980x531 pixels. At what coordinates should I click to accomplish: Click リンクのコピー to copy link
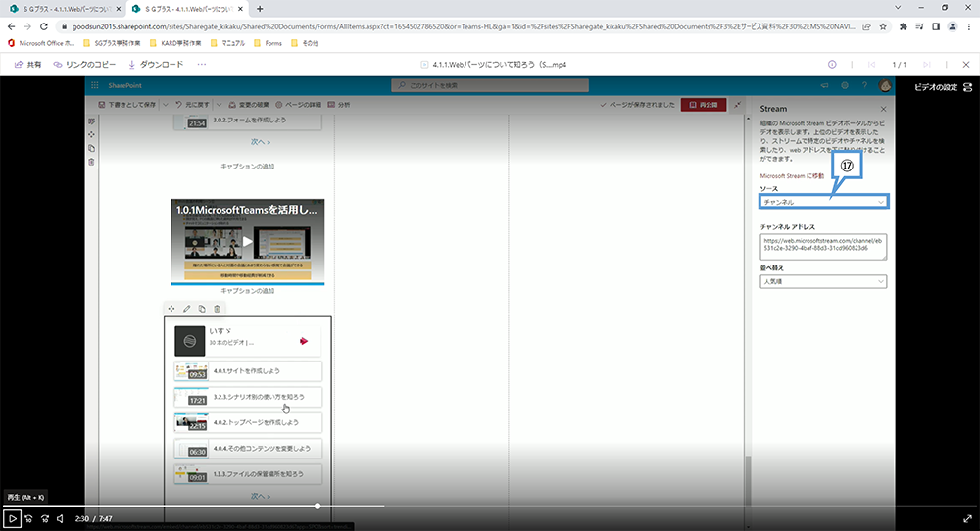[85, 65]
